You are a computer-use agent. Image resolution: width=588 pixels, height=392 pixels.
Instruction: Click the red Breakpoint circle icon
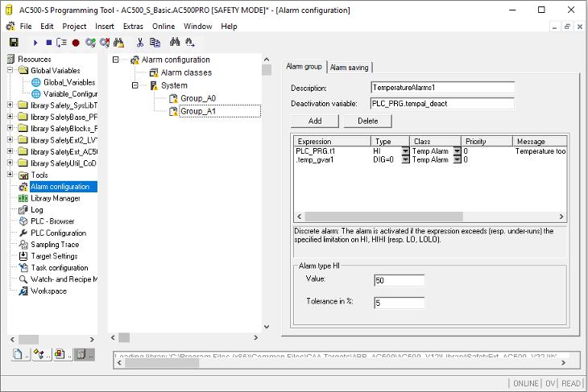pyautogui.click(x=76, y=42)
